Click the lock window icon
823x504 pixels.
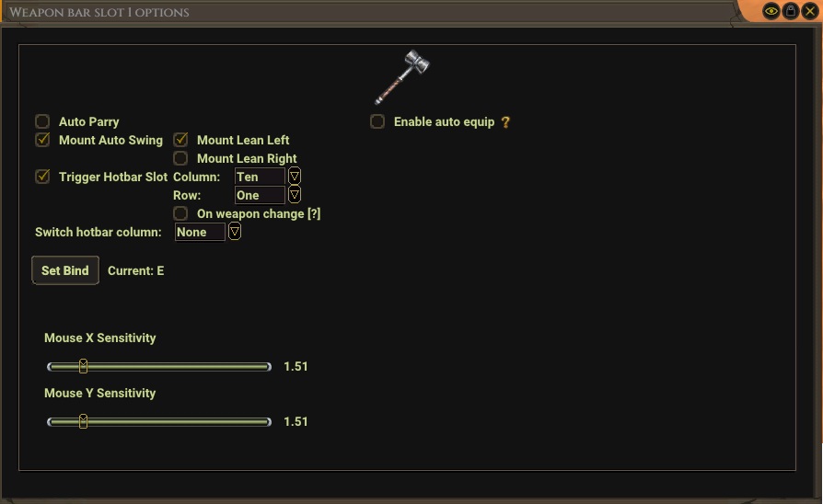pyautogui.click(x=791, y=11)
